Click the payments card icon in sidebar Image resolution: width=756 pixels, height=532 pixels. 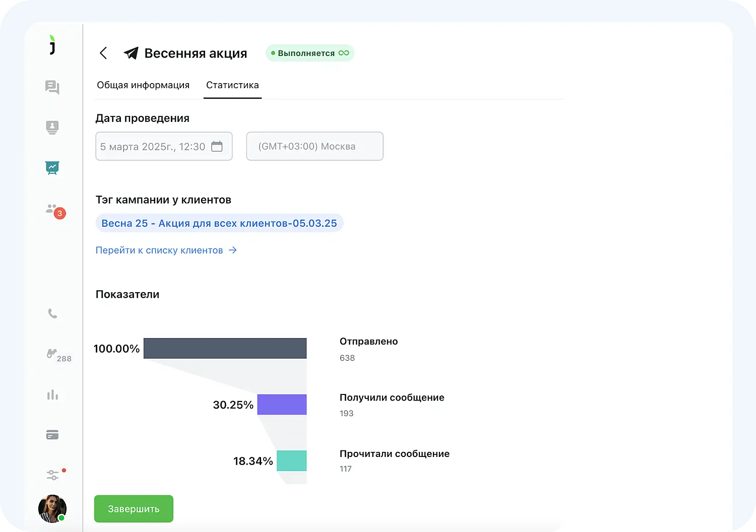(x=52, y=435)
